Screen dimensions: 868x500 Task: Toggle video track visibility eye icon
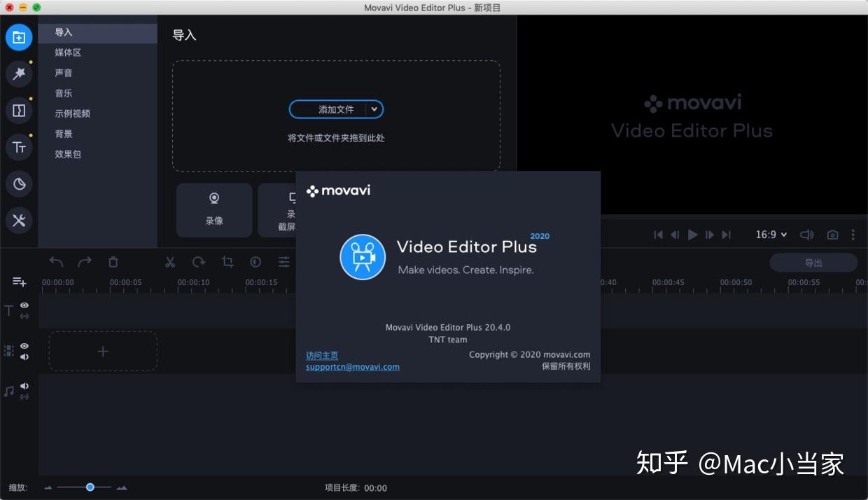[x=24, y=346]
